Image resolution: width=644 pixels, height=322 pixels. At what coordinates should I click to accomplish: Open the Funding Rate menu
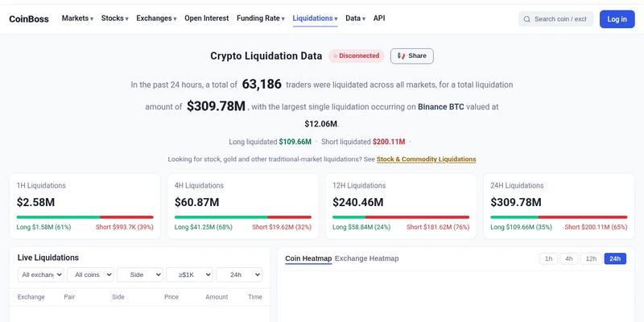click(x=260, y=19)
